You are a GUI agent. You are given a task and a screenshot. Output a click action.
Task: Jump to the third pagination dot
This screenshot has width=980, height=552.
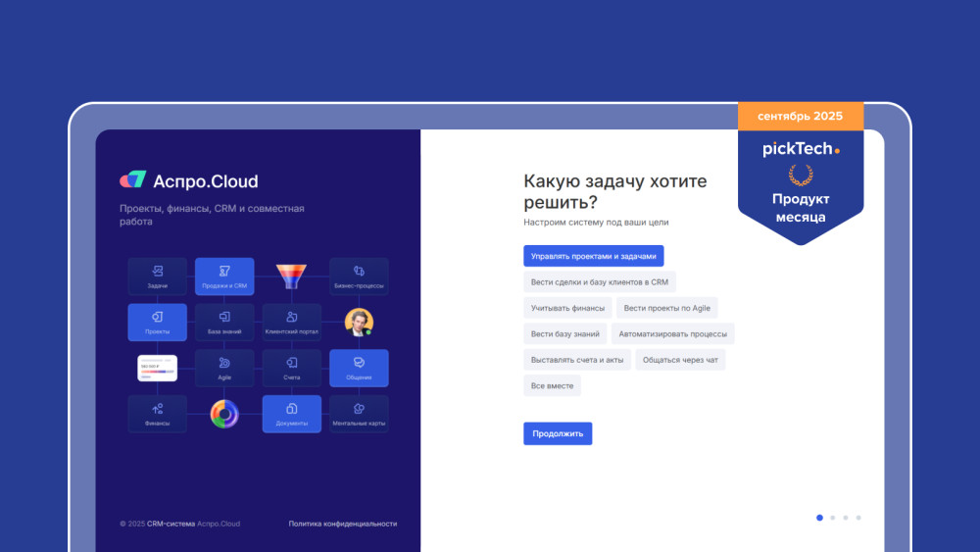tap(846, 518)
